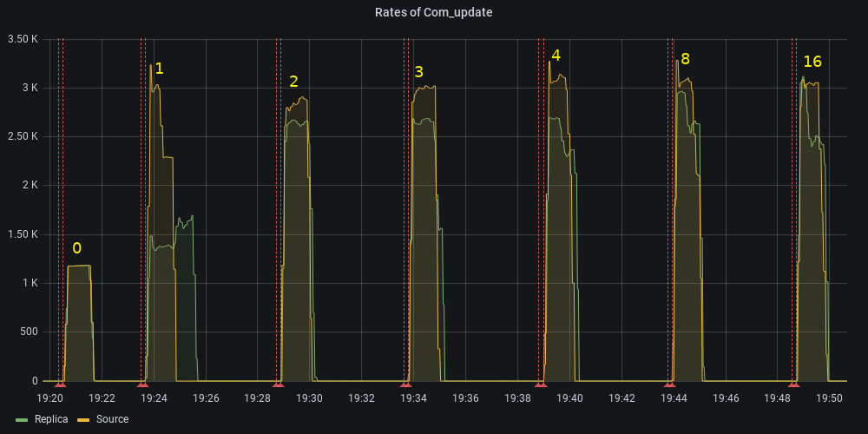868x434 pixels.
Task: Click the yellow Source legend color swatch
Action: (84, 420)
